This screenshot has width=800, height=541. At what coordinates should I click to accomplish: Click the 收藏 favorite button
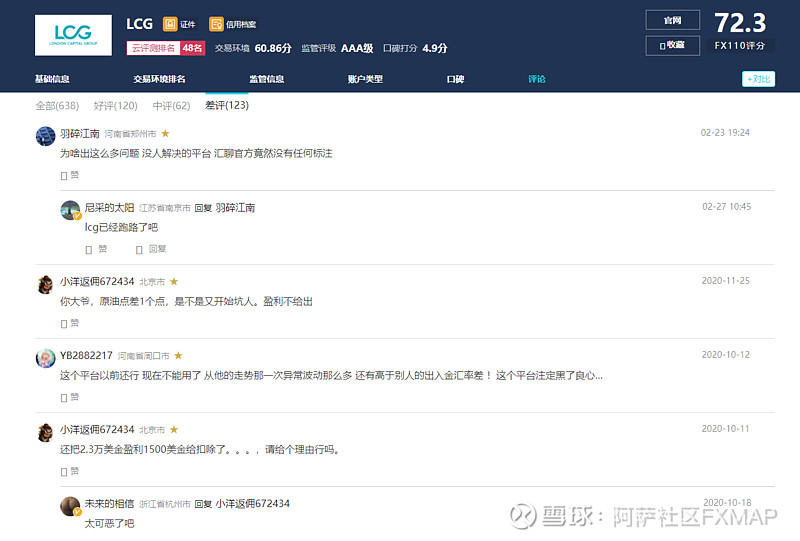tap(673, 45)
